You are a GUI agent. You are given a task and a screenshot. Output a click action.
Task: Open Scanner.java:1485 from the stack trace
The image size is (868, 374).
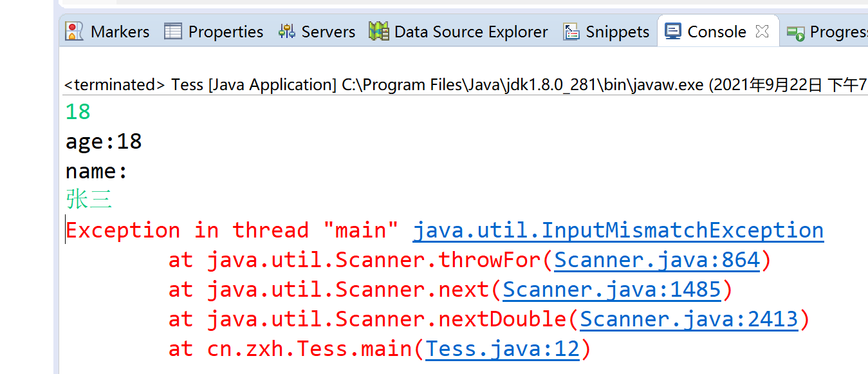tap(611, 289)
